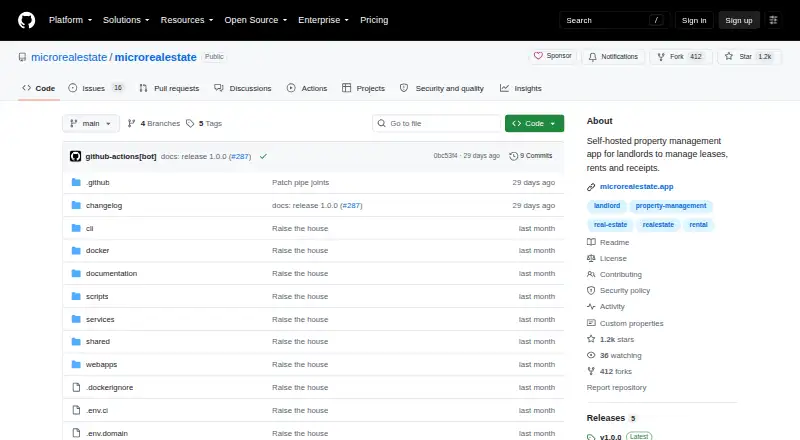The image size is (800, 440).
Task: Click the Pricing link
Action: coord(374,20)
